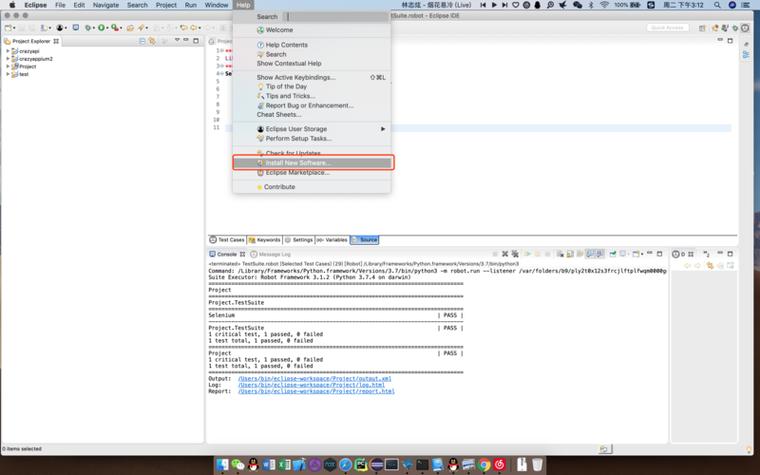Toggle Link with Editor in Project Explorer
The width and height of the screenshot is (760, 475).
(151, 41)
